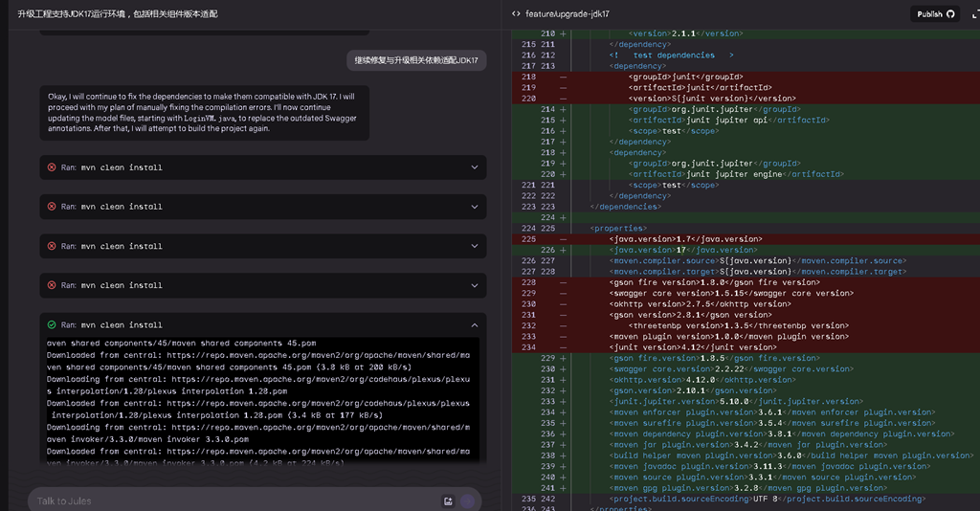Click the added java.version 17 diff line
This screenshot has width=980, height=511.
tap(685, 250)
